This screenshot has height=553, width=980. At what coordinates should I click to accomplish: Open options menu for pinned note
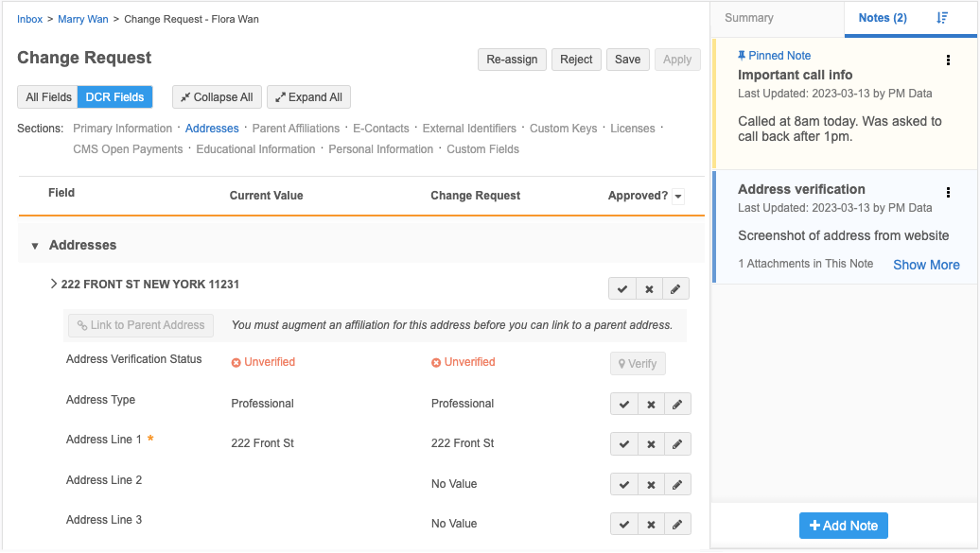point(949,60)
